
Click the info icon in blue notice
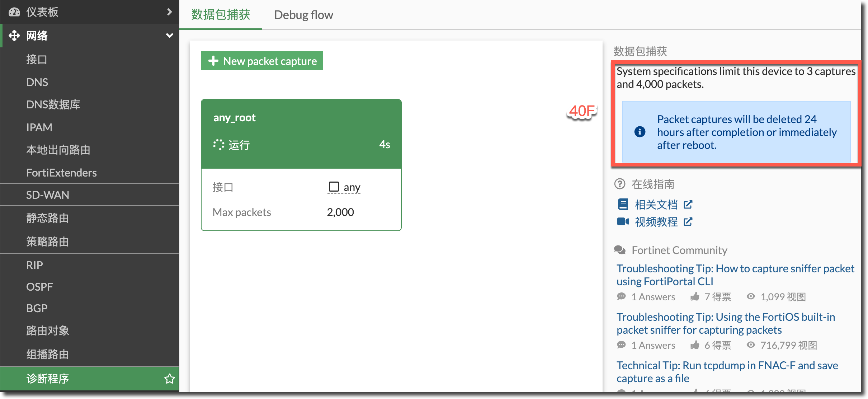point(640,132)
